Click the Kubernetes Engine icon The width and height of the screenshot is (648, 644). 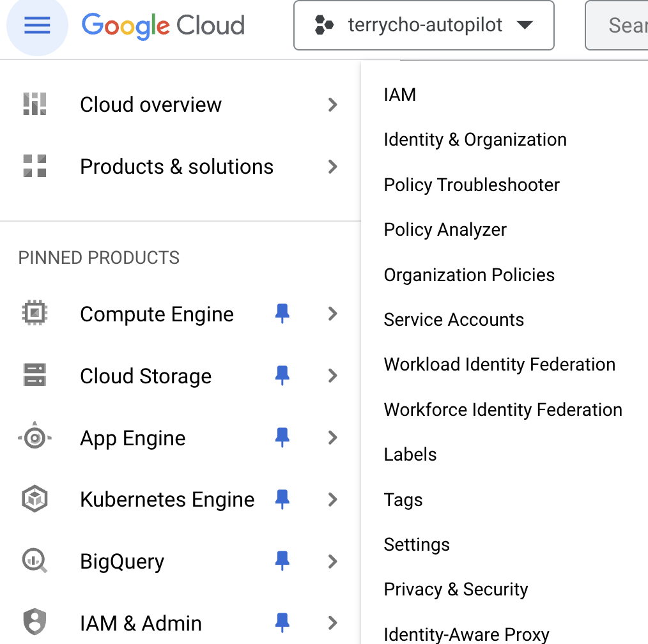point(35,499)
